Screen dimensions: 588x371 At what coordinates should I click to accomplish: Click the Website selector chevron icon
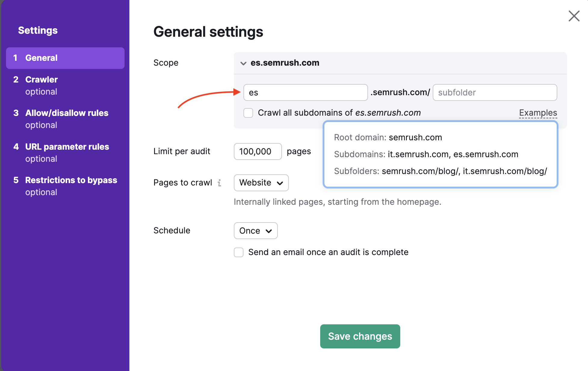pos(280,183)
